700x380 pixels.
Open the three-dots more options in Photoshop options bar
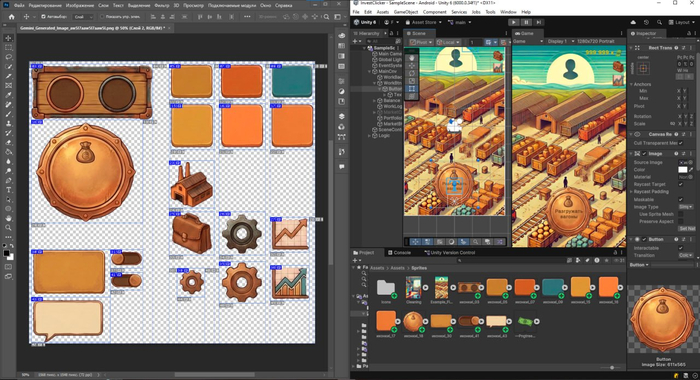point(247,17)
